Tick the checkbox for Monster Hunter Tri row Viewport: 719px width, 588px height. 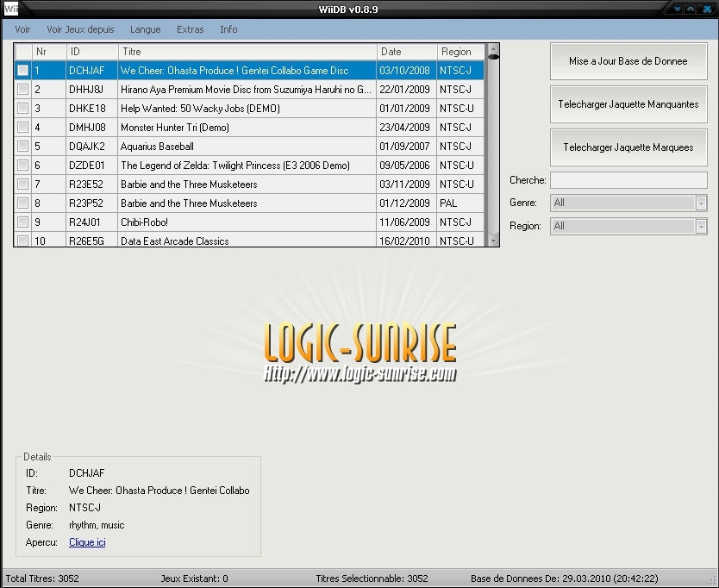coord(22,127)
